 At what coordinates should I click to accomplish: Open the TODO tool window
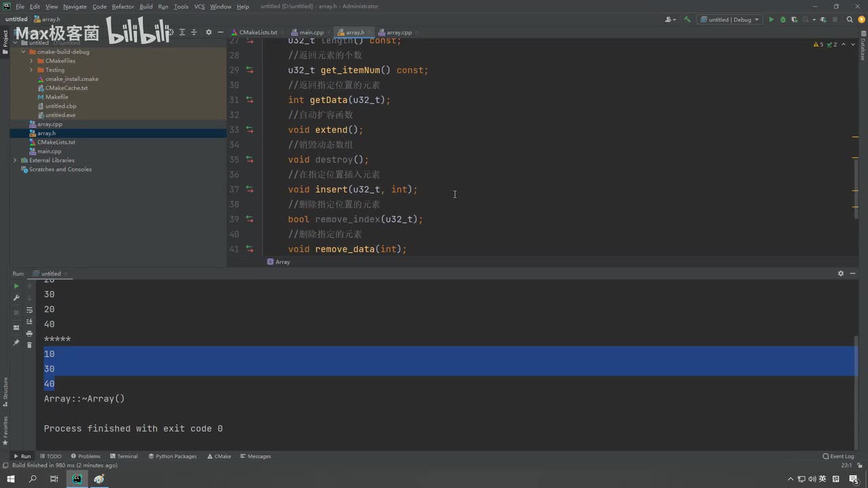[x=50, y=456]
